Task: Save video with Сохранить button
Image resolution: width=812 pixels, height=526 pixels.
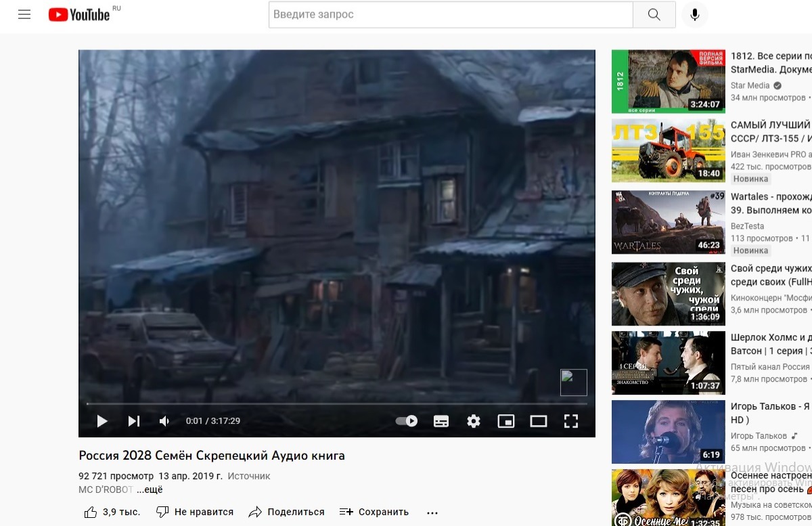Action: point(374,512)
